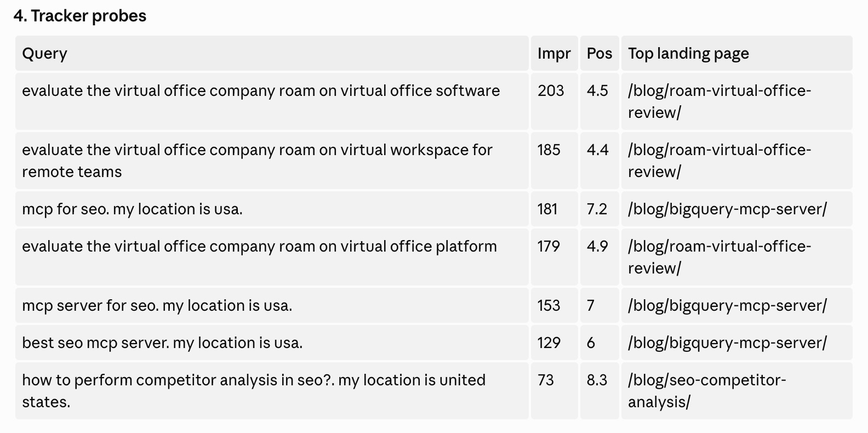The width and height of the screenshot is (868, 433).
Task: Open roam-virtual-office-review path in first row
Action: [x=719, y=101]
